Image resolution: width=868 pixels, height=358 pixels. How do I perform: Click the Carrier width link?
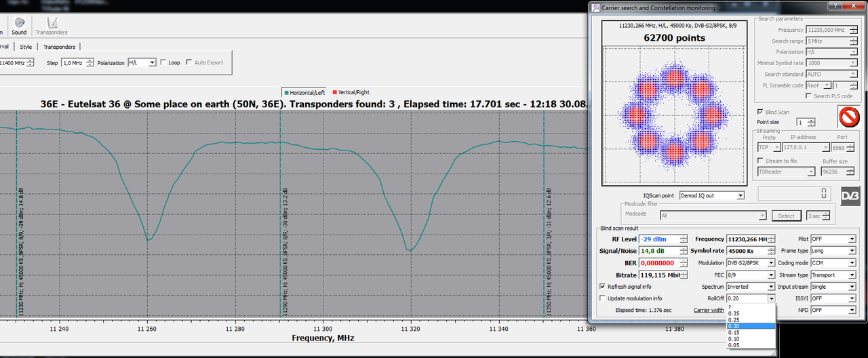[709, 310]
